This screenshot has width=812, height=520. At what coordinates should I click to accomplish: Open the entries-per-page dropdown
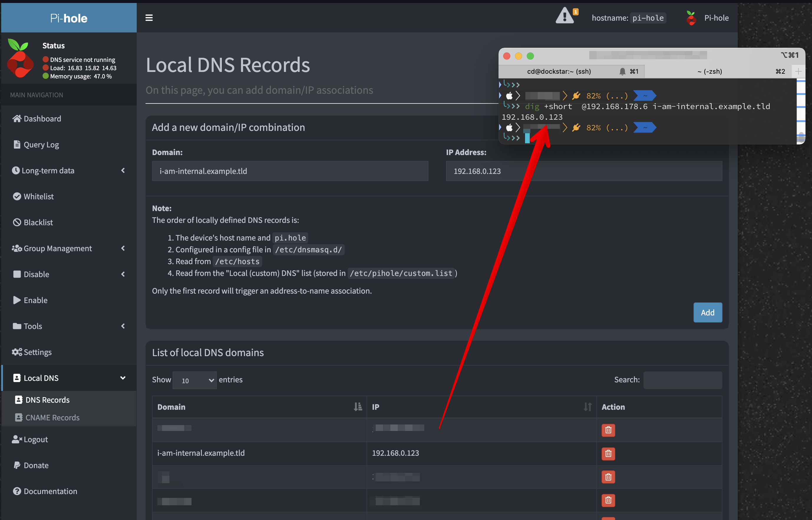tap(194, 380)
